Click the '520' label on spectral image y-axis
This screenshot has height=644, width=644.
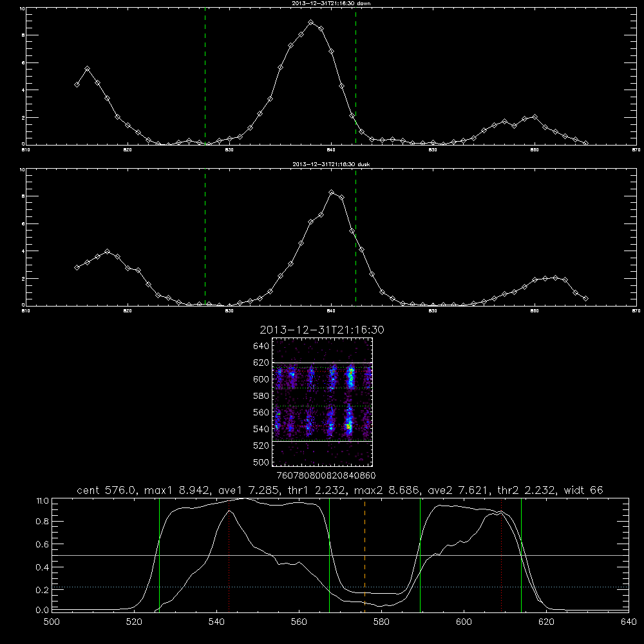261,446
